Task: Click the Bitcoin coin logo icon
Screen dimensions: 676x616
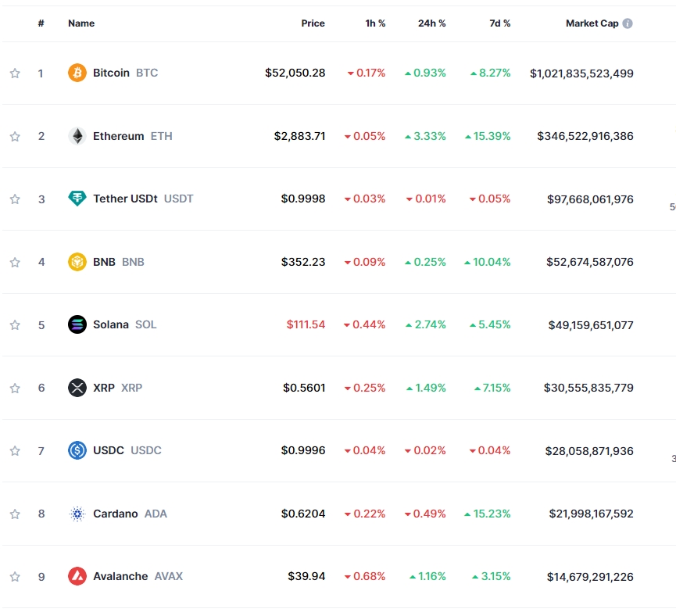Action: click(77, 73)
